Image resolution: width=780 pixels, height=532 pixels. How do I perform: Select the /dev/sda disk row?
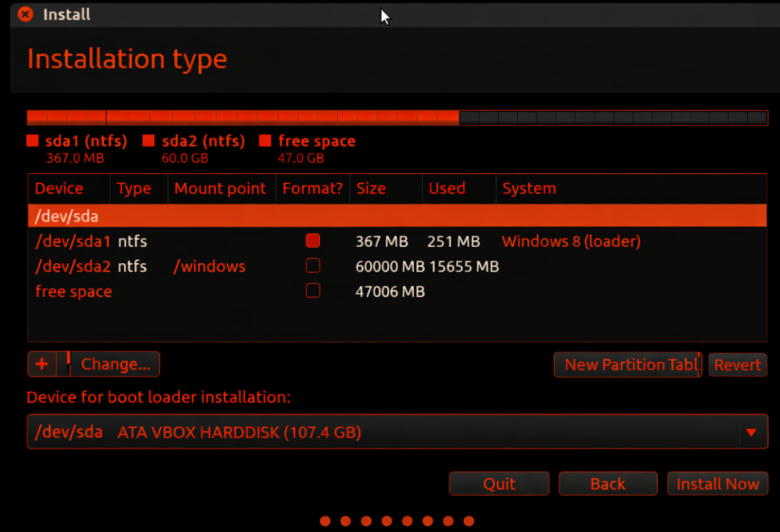click(397, 217)
